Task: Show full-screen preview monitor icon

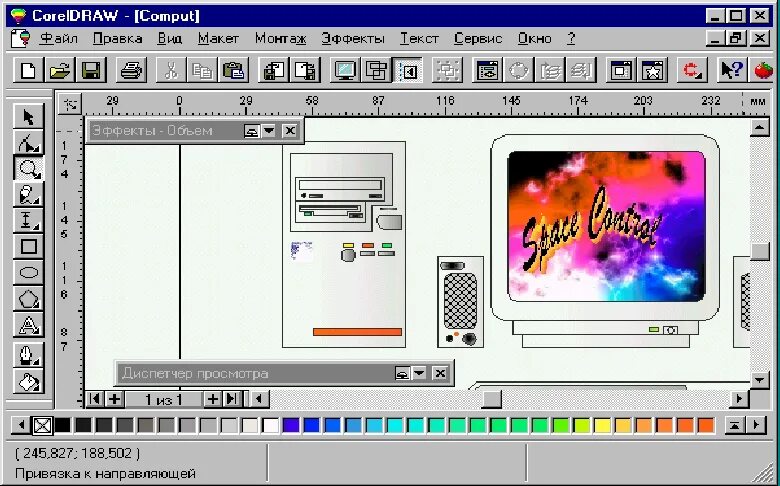Action: 345,70
